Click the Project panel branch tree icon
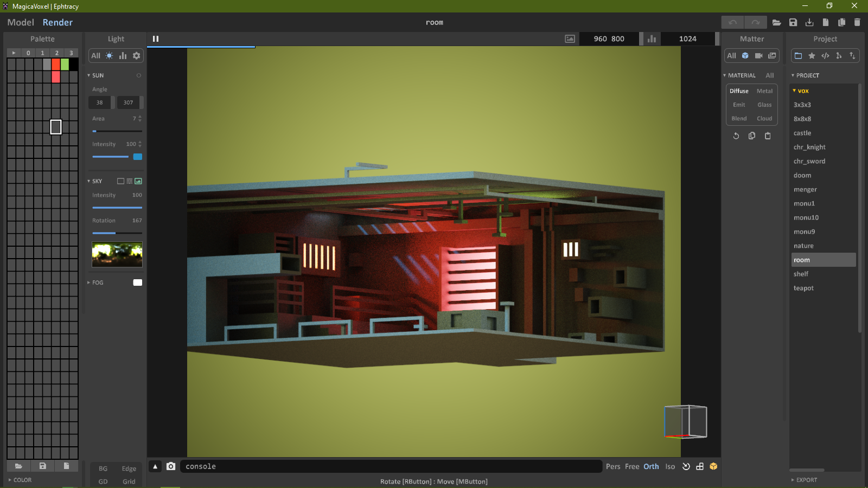868x488 pixels. click(839, 55)
